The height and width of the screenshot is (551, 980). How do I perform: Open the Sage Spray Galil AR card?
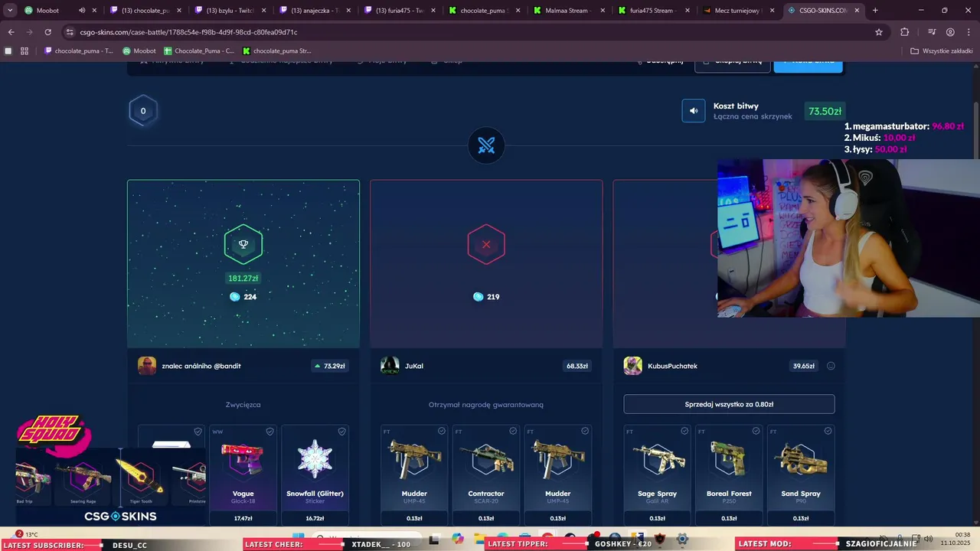(x=657, y=476)
